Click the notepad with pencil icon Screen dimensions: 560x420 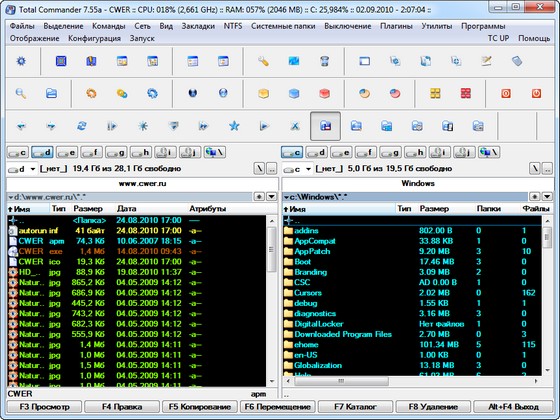pyautogui.click(x=486, y=61)
